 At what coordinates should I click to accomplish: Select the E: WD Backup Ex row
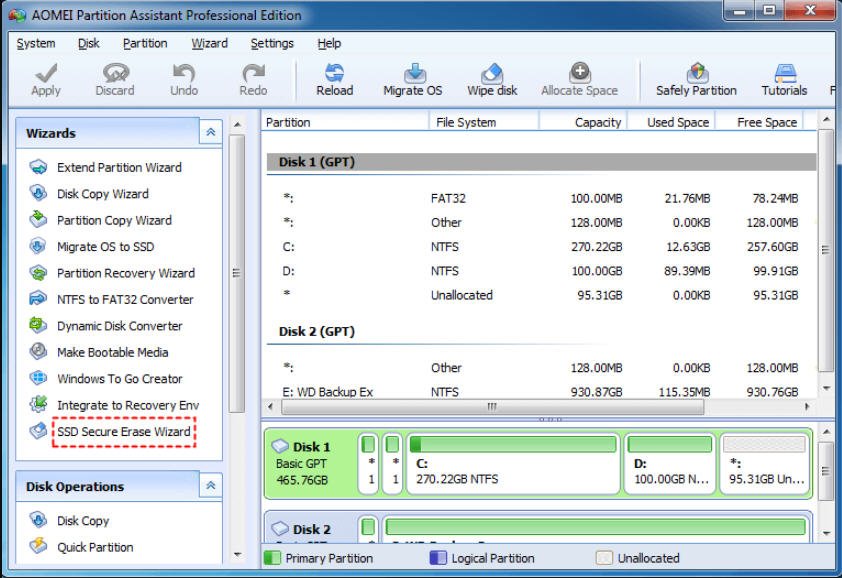541,392
